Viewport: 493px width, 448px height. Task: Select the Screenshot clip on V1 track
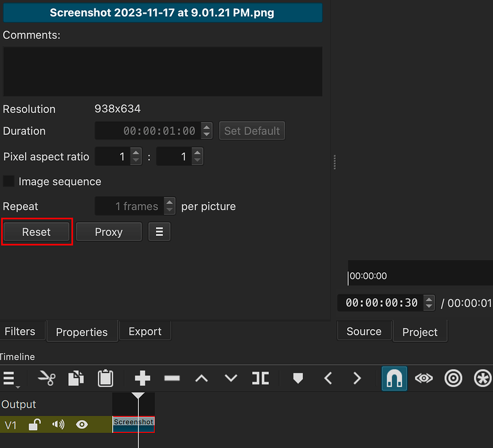[134, 425]
